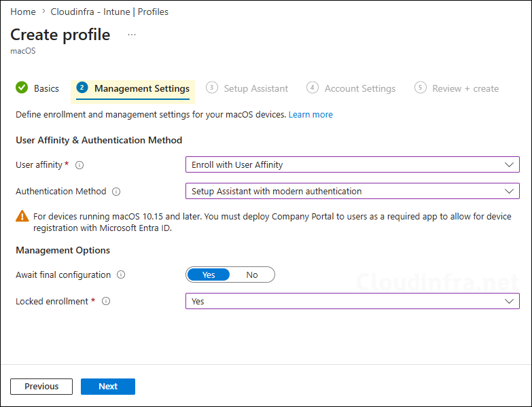Open the Locked enrollment dropdown
The image size is (532, 407).
(352, 301)
